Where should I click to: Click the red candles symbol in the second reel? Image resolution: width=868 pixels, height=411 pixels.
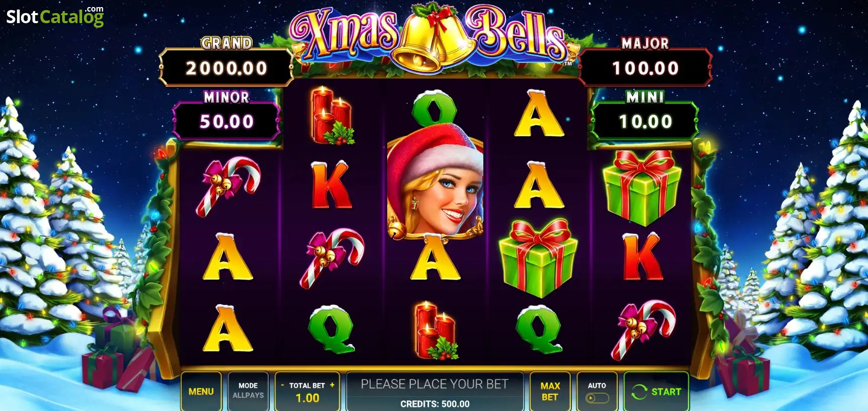pos(332,116)
